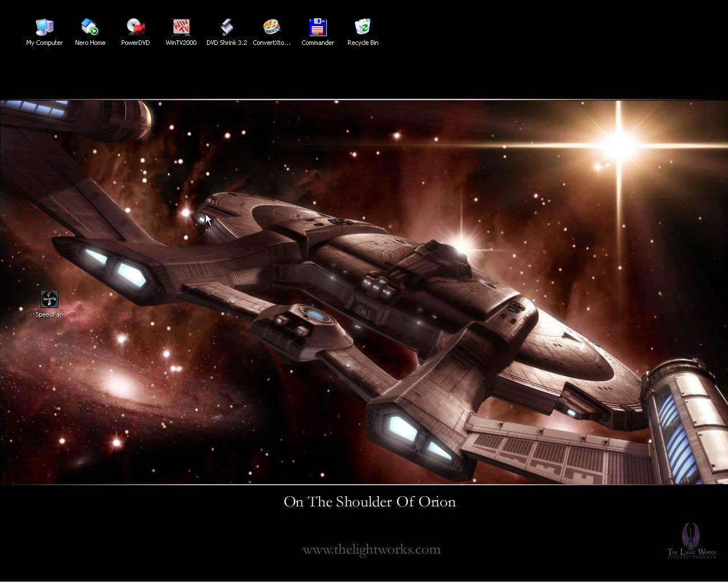Click the Recycle Bin icon

(363, 27)
